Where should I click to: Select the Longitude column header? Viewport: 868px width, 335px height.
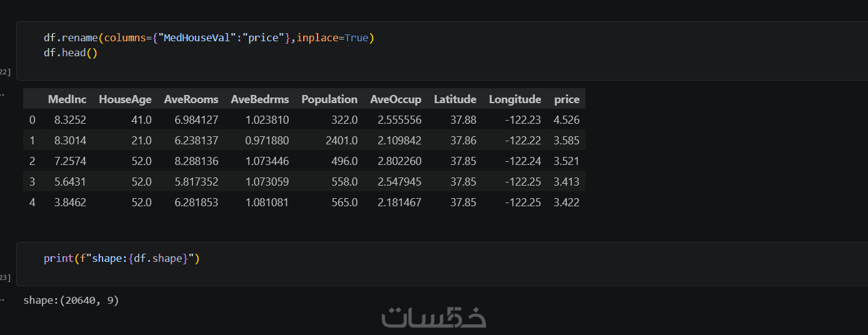click(515, 99)
